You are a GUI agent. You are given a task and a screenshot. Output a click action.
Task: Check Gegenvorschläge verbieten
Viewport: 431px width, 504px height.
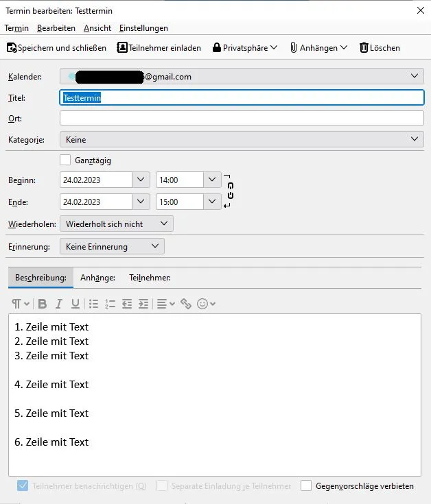coord(306,485)
